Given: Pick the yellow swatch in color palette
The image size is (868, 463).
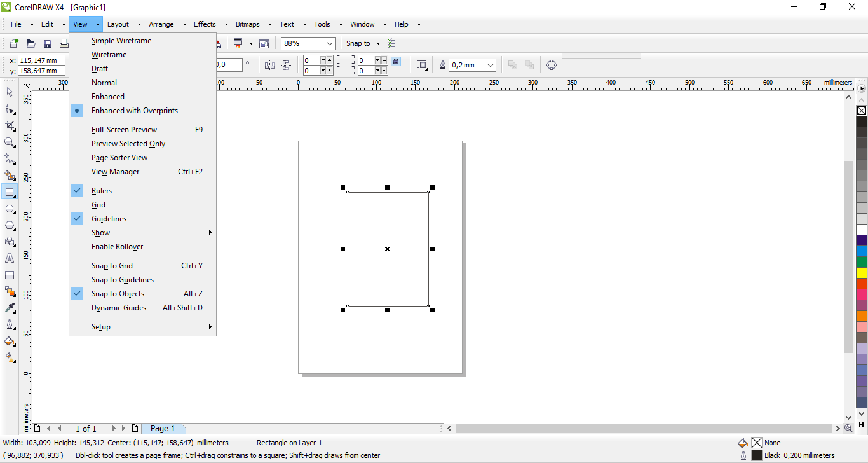Looking at the screenshot, I should [861, 272].
